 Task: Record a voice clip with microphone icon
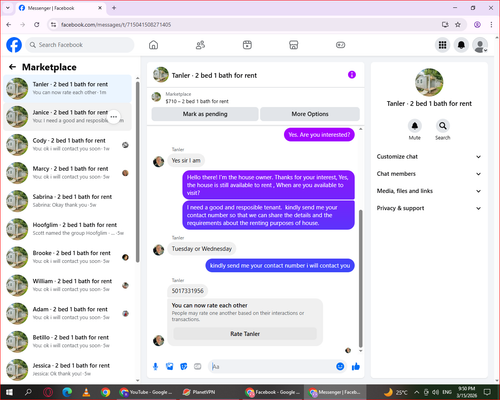point(155,367)
